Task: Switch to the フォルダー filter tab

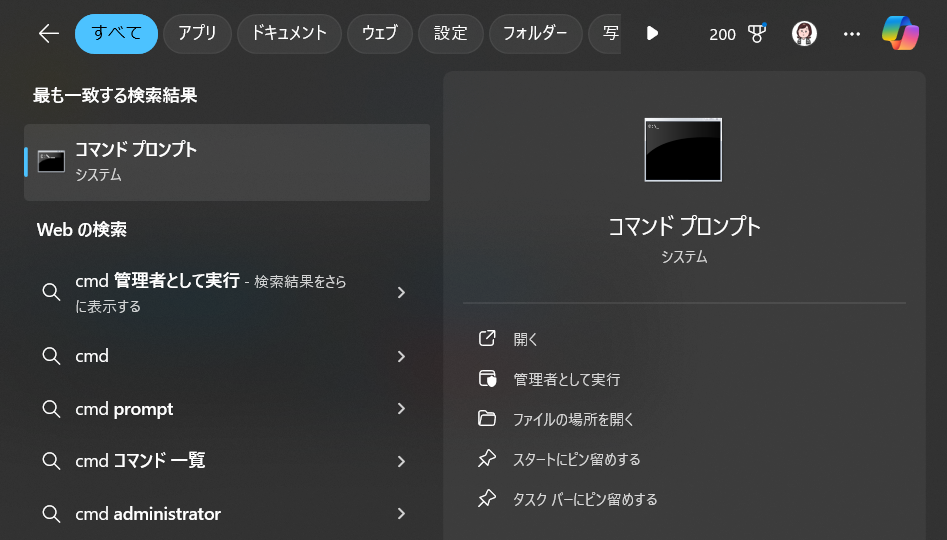Action: click(536, 34)
